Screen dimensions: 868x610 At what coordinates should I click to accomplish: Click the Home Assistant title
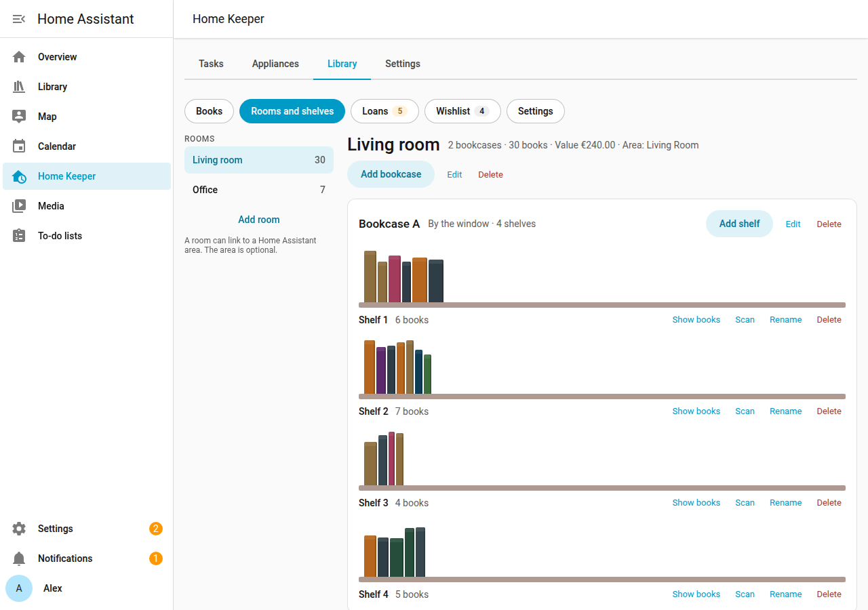[85, 19]
